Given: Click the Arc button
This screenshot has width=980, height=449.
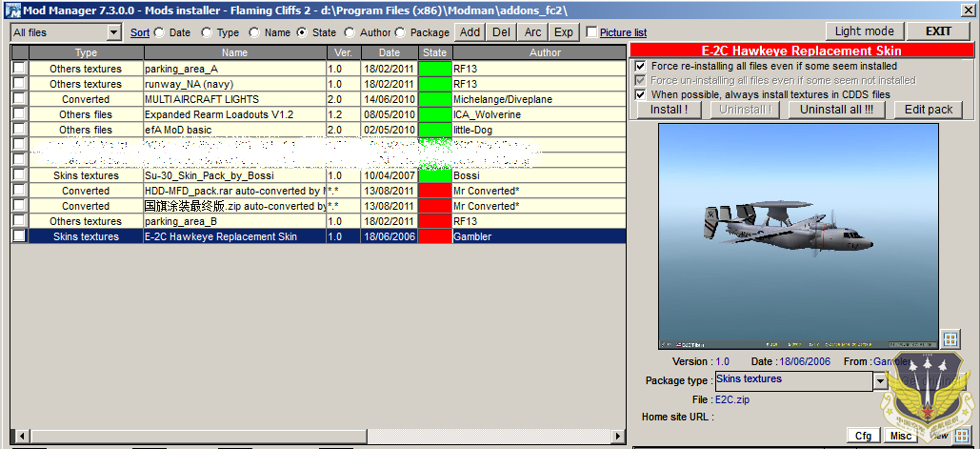Looking at the screenshot, I should [533, 31].
